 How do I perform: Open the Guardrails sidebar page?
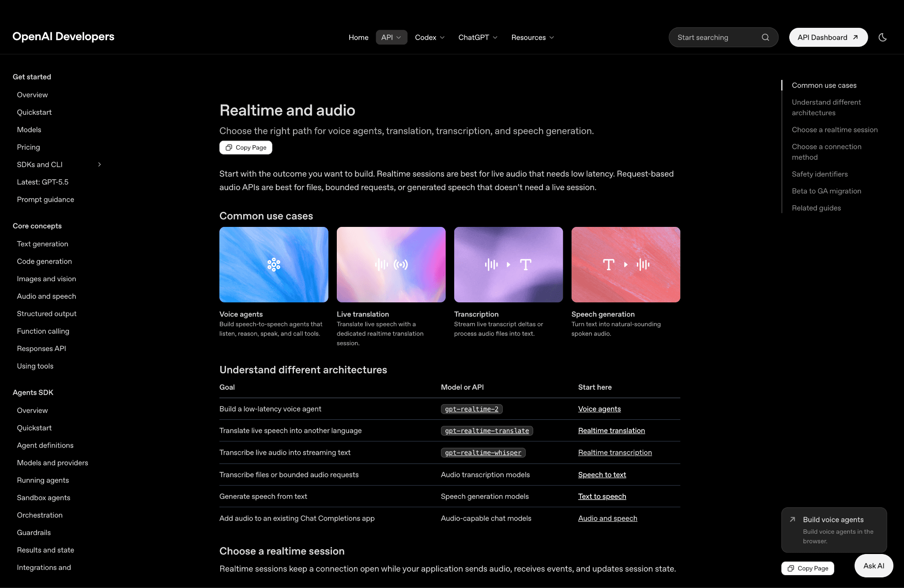click(x=34, y=533)
